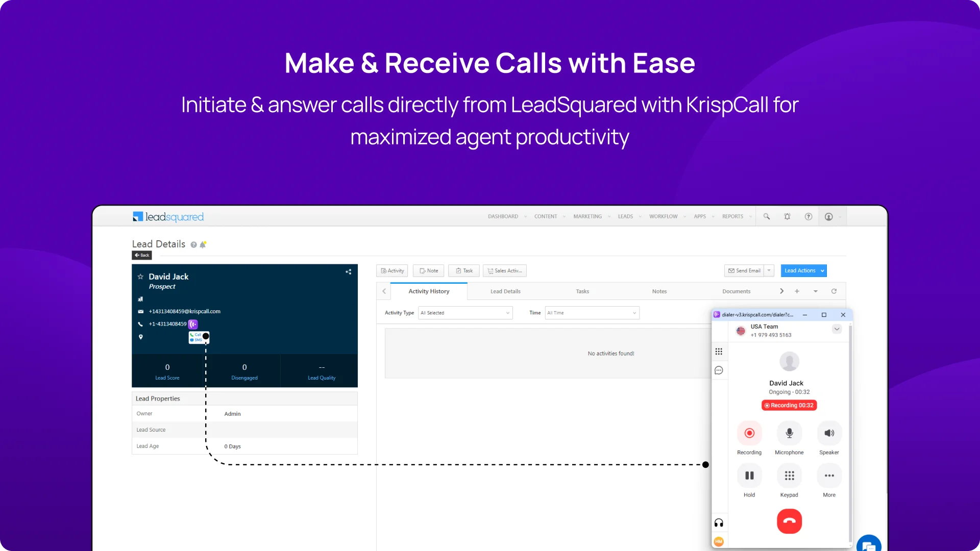Add a Note to the lead
The height and width of the screenshot is (551, 980).
pyautogui.click(x=429, y=271)
